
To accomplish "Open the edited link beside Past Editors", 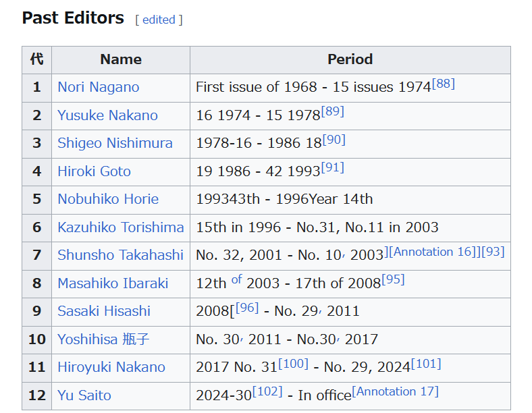I will (x=159, y=20).
